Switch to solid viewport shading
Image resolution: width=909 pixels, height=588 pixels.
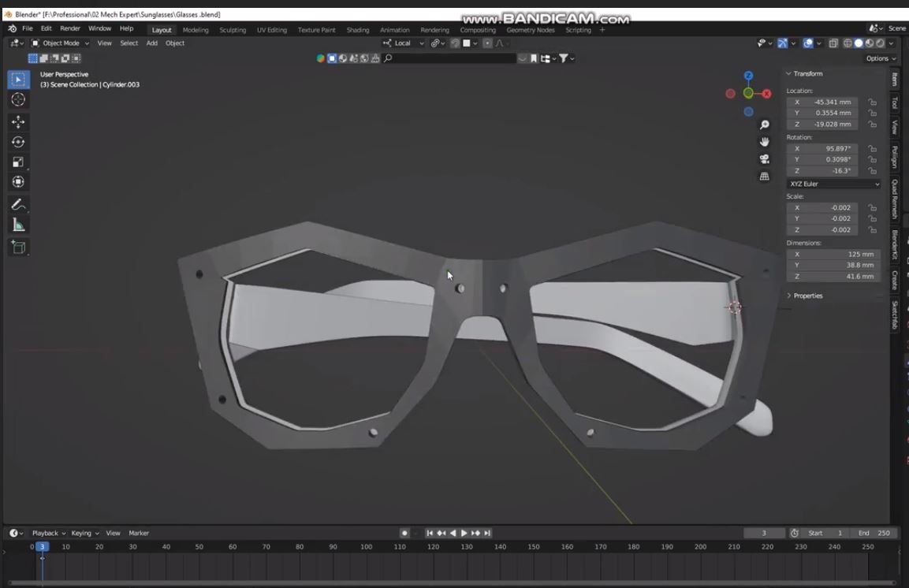coord(859,43)
